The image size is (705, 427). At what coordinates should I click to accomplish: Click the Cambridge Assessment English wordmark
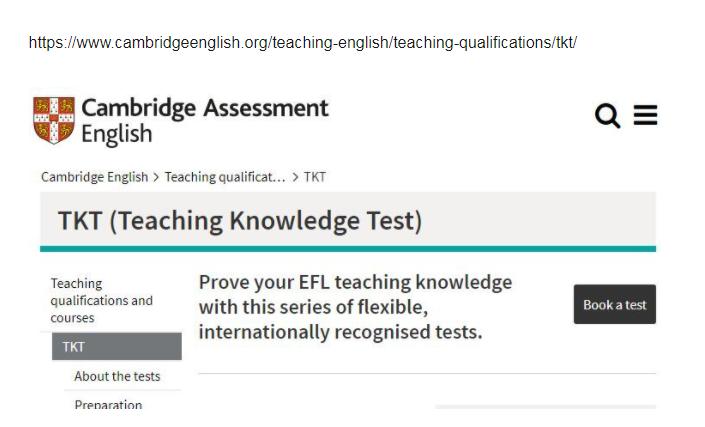(x=205, y=121)
